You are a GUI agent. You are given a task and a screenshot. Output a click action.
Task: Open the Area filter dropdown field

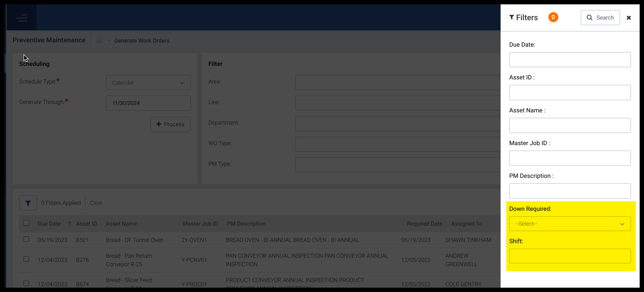pyautogui.click(x=397, y=83)
